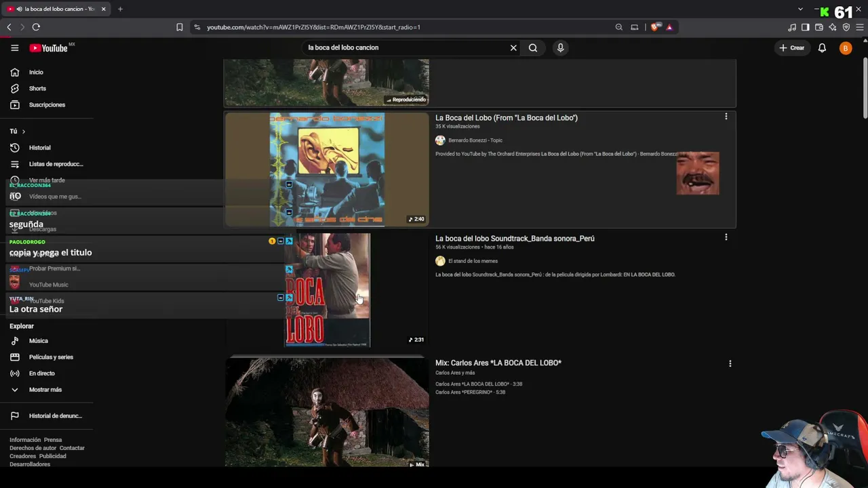The width and height of the screenshot is (868, 488).
Task: Click the 'Carlos Ares y más' text
Action: [455, 373]
